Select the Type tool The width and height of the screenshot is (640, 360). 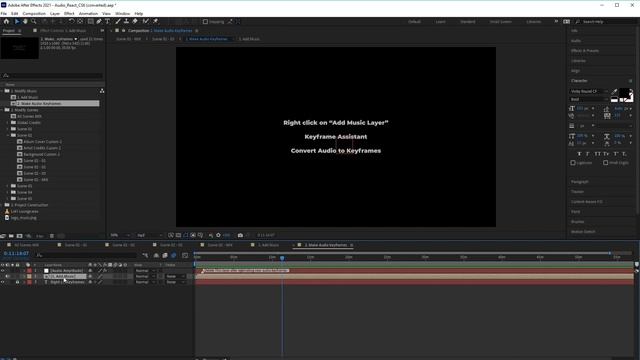tap(107, 21)
